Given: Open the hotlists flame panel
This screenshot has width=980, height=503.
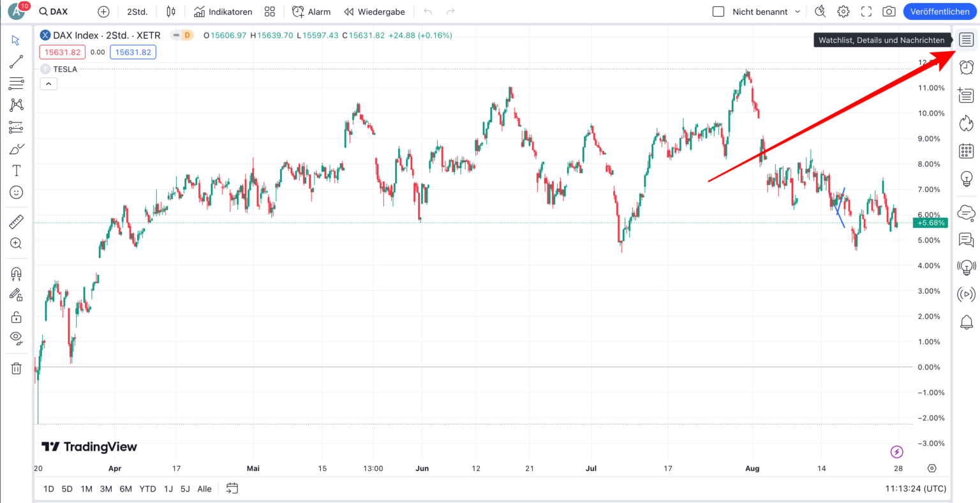Looking at the screenshot, I should [x=966, y=123].
